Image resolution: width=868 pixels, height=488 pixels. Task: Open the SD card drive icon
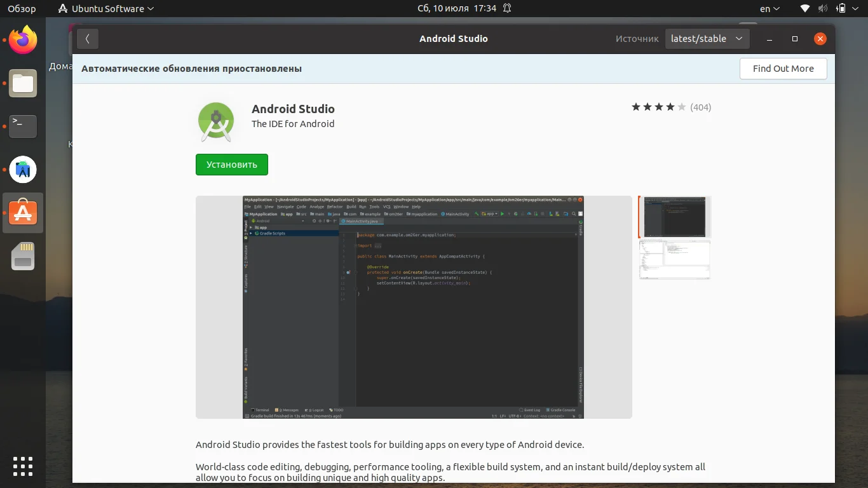pos(23,256)
